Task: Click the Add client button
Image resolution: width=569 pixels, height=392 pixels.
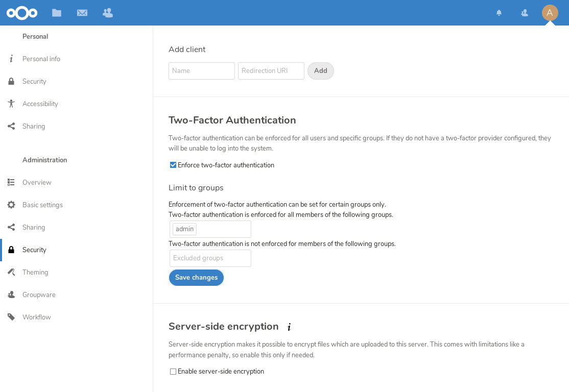Action: coord(320,71)
